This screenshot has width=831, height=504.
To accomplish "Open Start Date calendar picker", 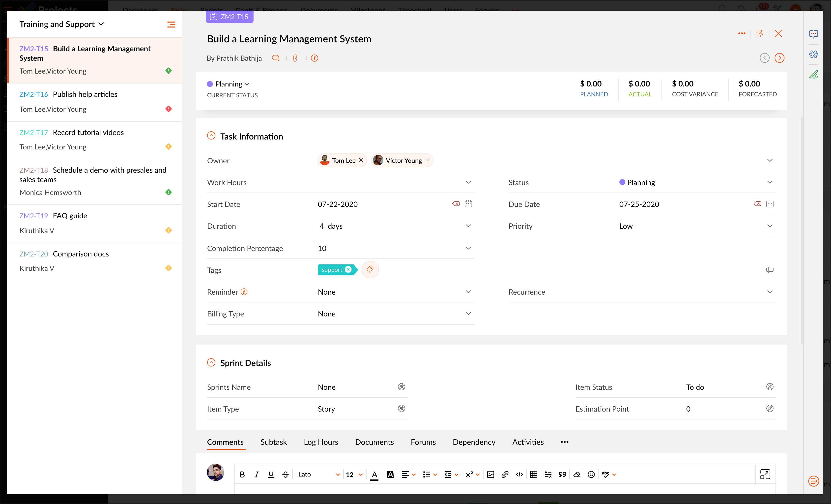I will [x=468, y=204].
